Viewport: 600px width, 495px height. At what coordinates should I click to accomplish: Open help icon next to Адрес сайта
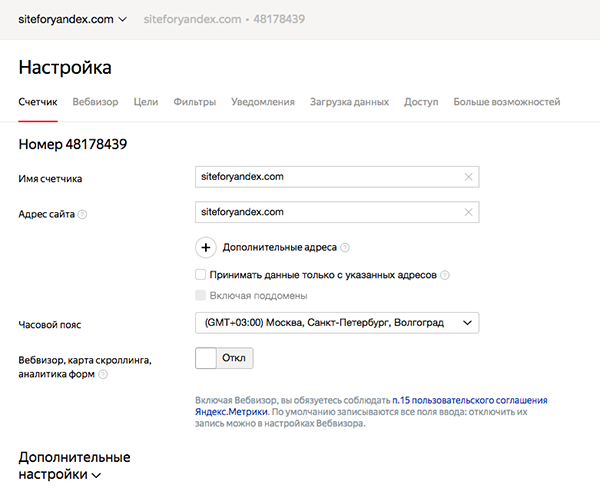tap(82, 214)
